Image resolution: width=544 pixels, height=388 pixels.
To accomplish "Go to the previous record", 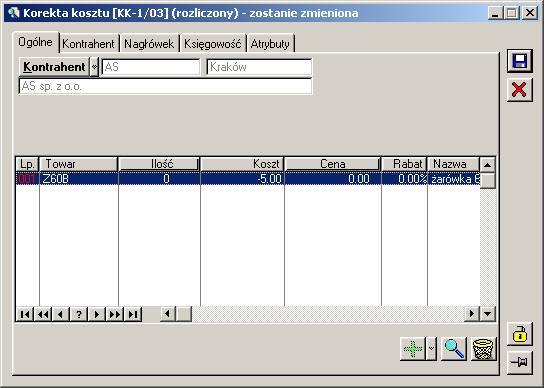I will [x=61, y=314].
